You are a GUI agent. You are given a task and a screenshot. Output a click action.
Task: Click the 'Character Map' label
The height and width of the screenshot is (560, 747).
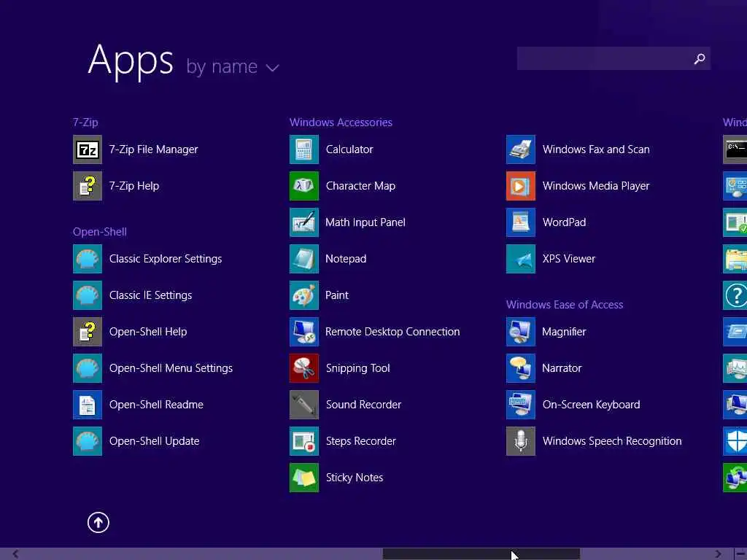click(360, 186)
